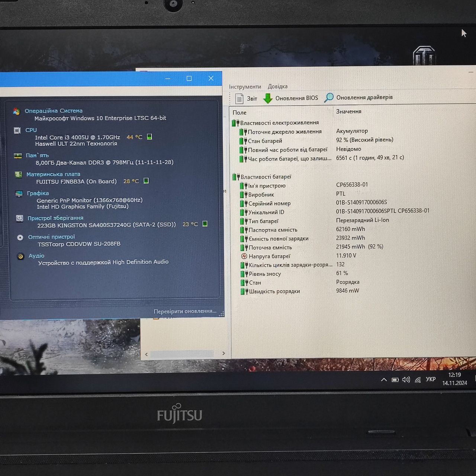Switch the УКР input language indicator

(431, 379)
